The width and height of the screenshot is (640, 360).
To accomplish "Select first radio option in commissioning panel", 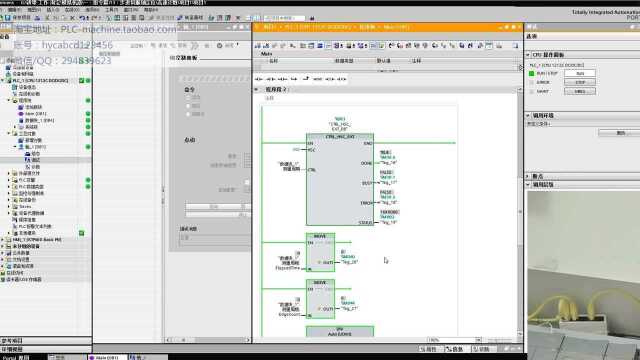I will (188, 98).
